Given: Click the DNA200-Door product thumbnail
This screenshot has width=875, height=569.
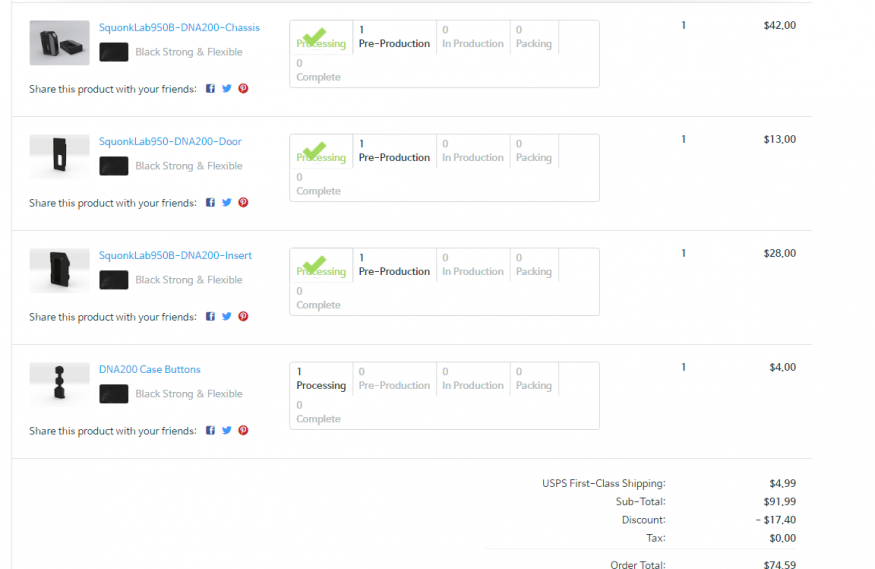Looking at the screenshot, I should coord(59,157).
